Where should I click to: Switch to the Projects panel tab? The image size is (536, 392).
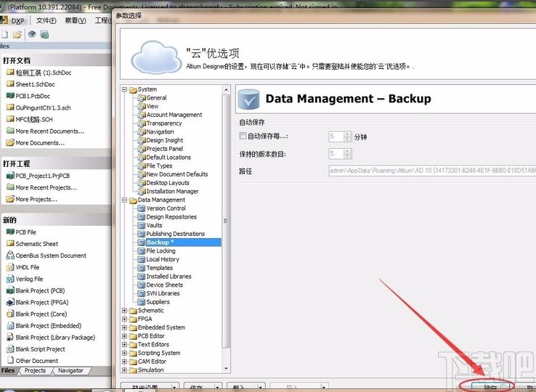(35, 370)
